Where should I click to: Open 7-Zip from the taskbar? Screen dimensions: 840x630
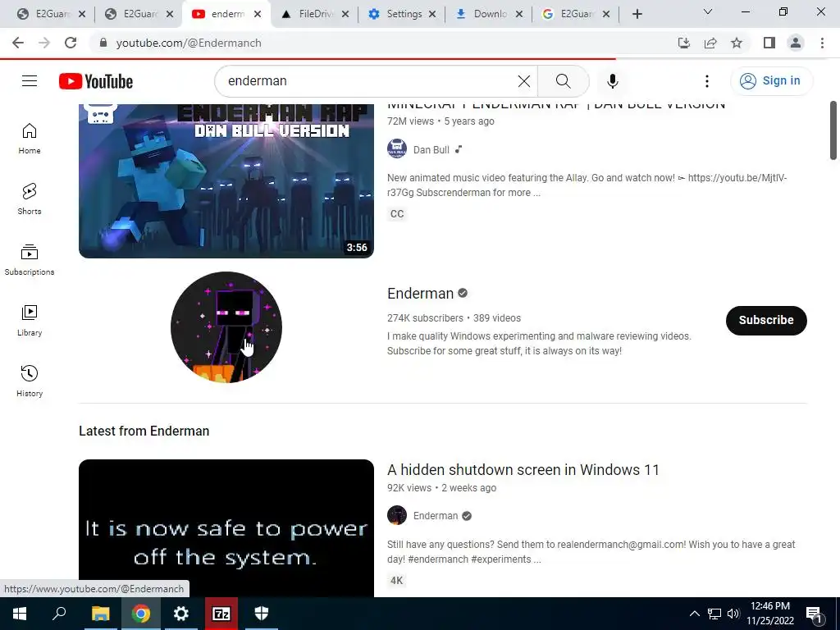(x=221, y=614)
